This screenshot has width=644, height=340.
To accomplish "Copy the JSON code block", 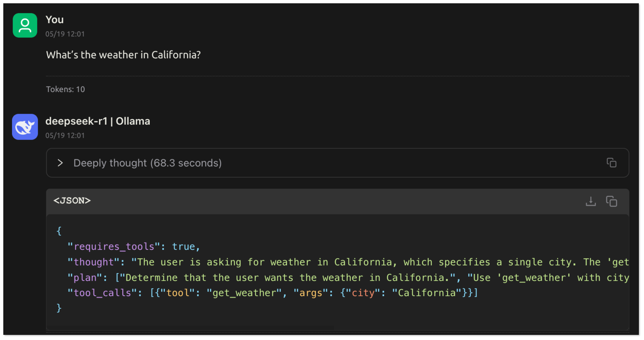I will [611, 201].
